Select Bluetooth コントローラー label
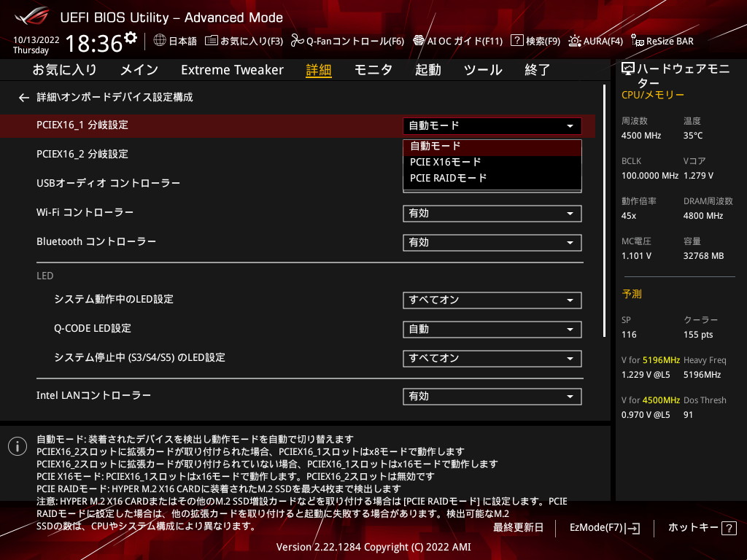 point(96,241)
